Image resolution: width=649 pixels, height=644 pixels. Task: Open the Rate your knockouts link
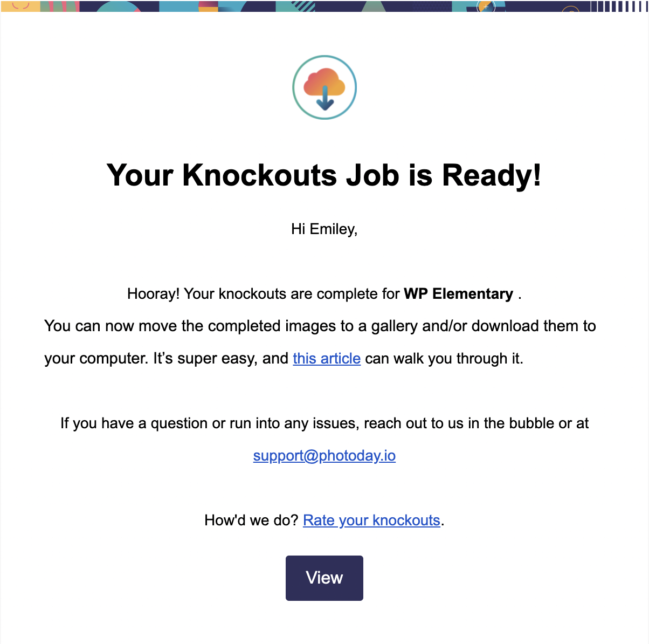[372, 520]
